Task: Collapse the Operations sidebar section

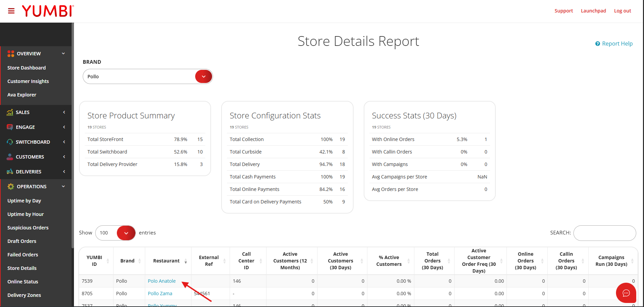Action: (63, 187)
